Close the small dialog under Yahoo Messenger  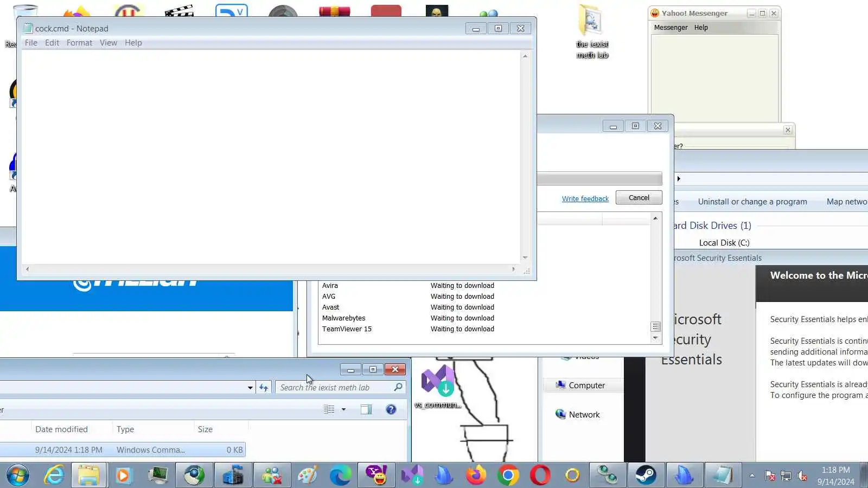[788, 130]
